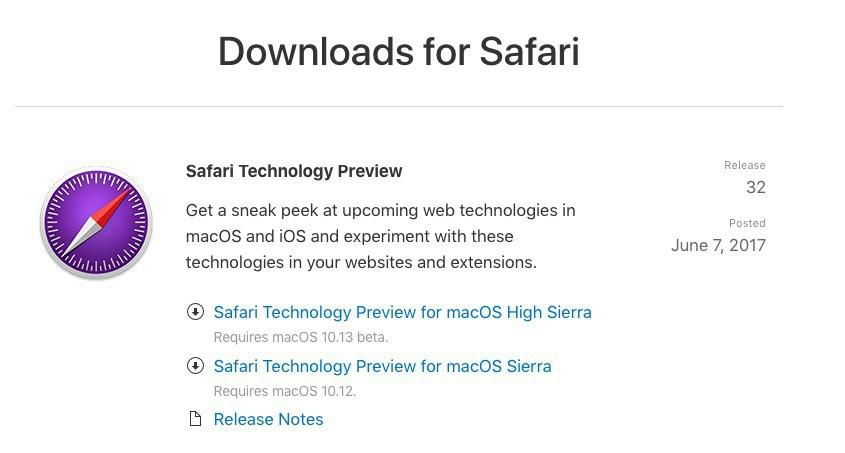Open the Release Notes link
Image resolution: width=845 pixels, height=453 pixels.
click(268, 419)
